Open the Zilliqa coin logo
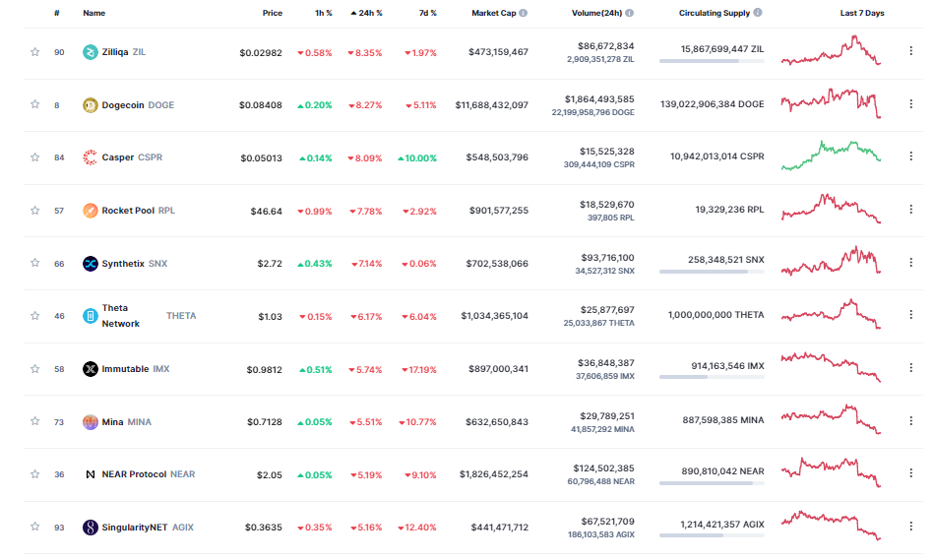 coord(90,52)
